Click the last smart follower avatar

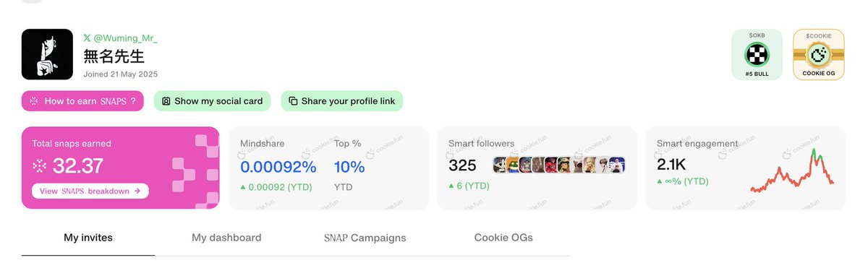617,165
